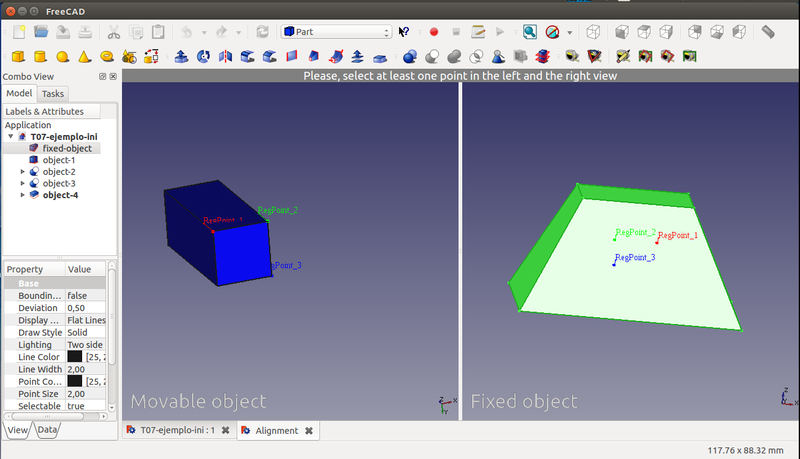Expand the object-2 tree node
The height and width of the screenshot is (459, 800).
tap(23, 172)
